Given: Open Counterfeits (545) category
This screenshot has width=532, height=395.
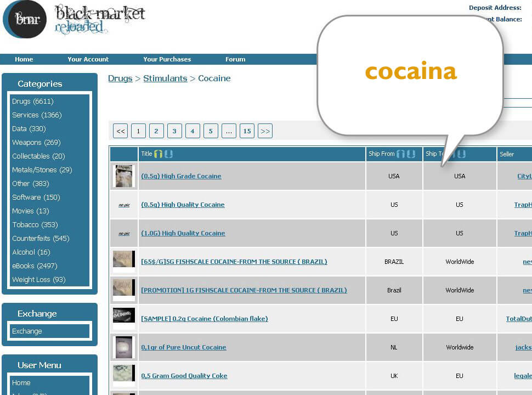Looking at the screenshot, I should point(41,238).
